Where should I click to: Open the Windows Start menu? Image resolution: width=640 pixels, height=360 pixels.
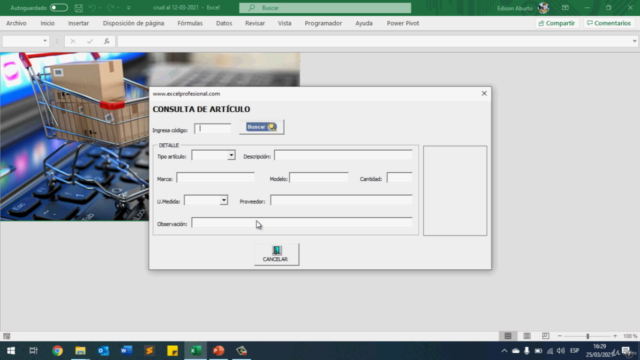[x=11, y=351]
